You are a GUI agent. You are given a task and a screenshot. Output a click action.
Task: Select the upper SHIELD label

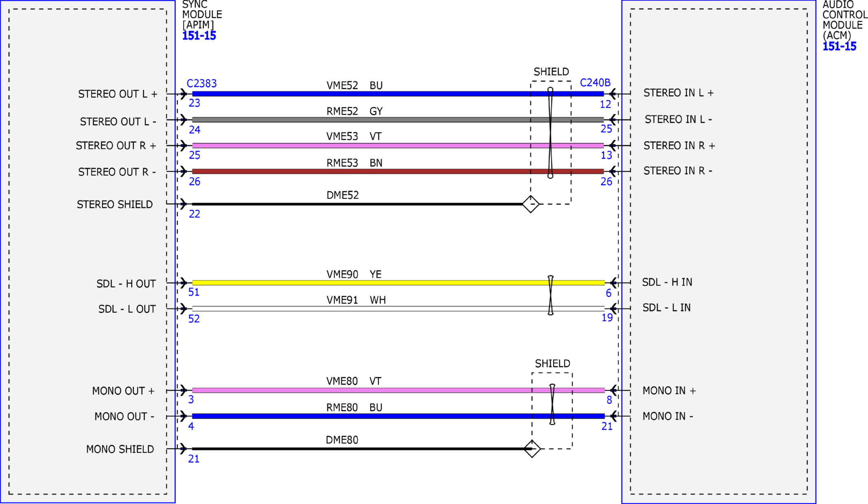coord(551,72)
